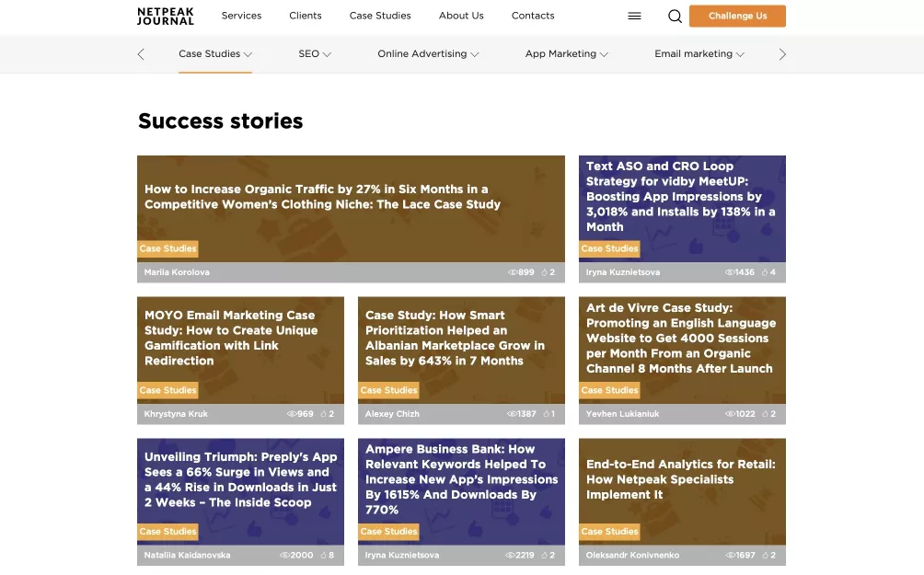This screenshot has width=924, height=575.
Task: Click like icon next to count 4
Action: (765, 272)
